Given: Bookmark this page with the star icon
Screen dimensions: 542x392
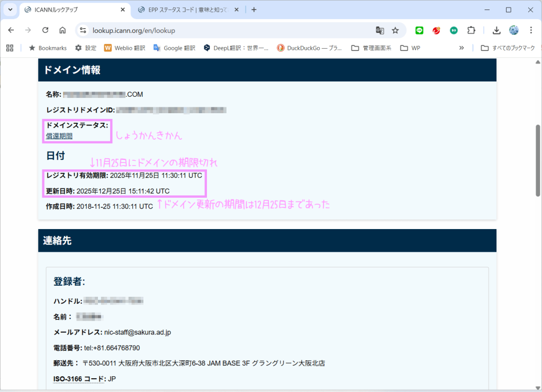Looking at the screenshot, I should [395, 30].
